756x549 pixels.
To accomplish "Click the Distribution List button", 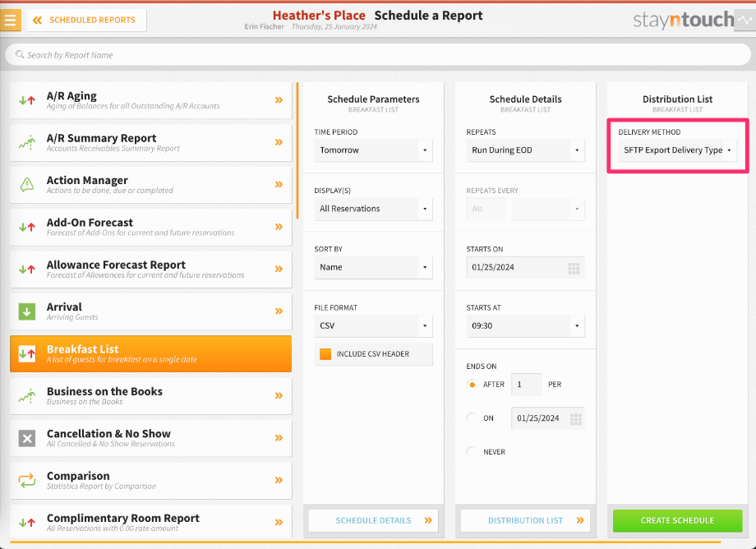I will point(525,520).
